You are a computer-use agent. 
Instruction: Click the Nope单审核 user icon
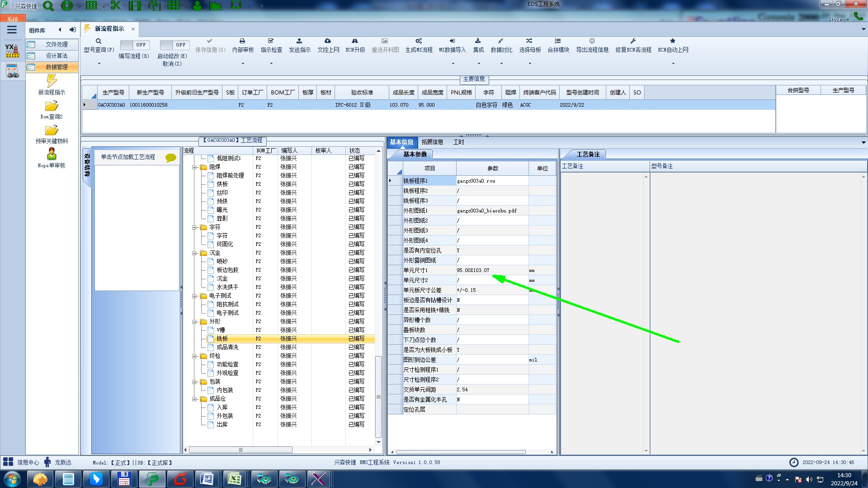(x=52, y=154)
